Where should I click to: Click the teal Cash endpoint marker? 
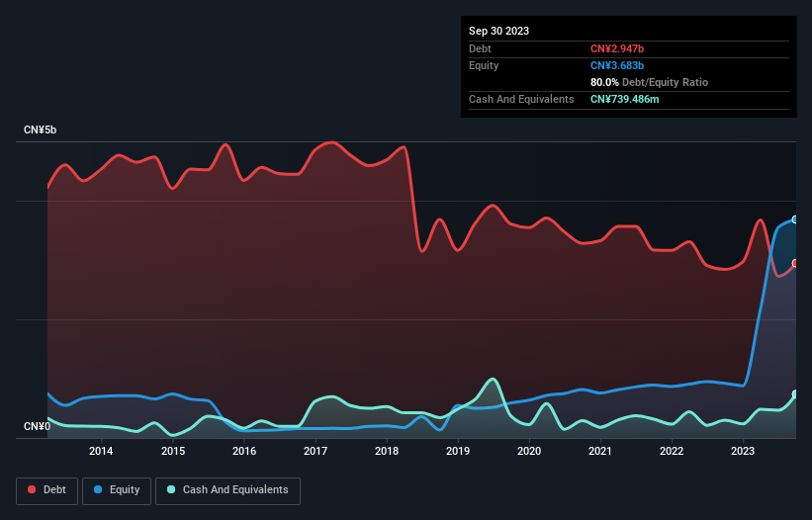click(795, 394)
